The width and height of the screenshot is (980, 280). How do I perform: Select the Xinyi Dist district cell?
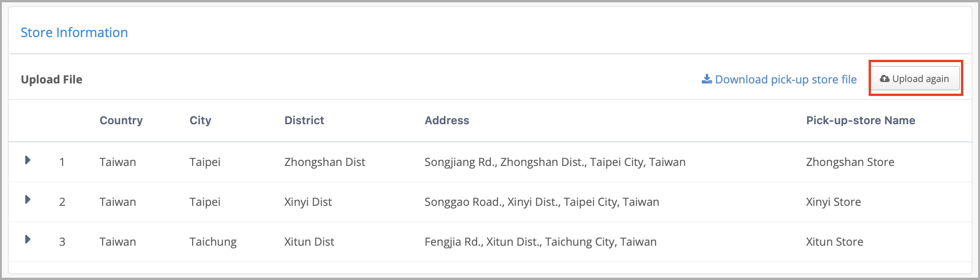point(308,202)
